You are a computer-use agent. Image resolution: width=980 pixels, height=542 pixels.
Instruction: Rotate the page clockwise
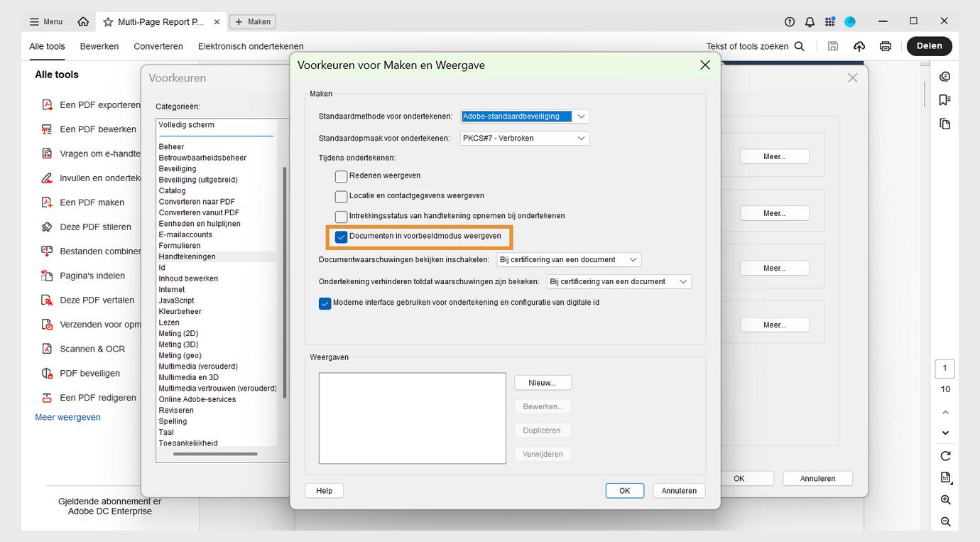pyautogui.click(x=945, y=456)
